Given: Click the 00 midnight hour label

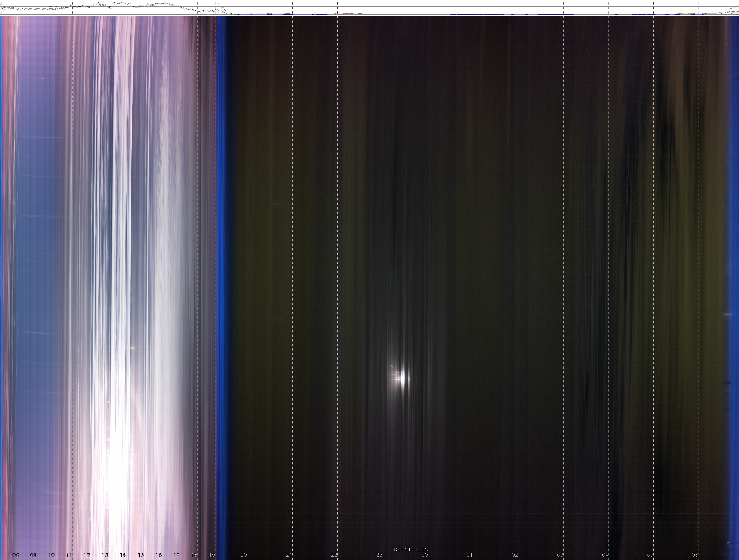Looking at the screenshot, I should pos(425,555).
